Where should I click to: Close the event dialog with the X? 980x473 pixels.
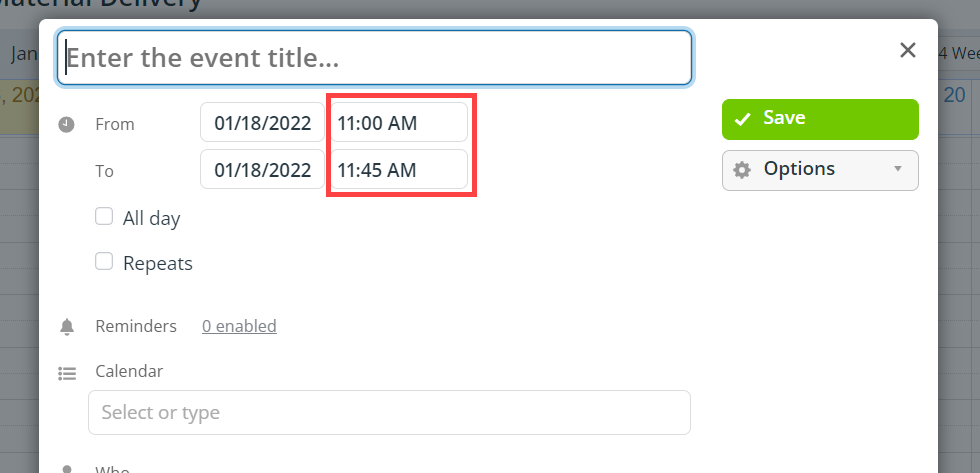point(907,50)
